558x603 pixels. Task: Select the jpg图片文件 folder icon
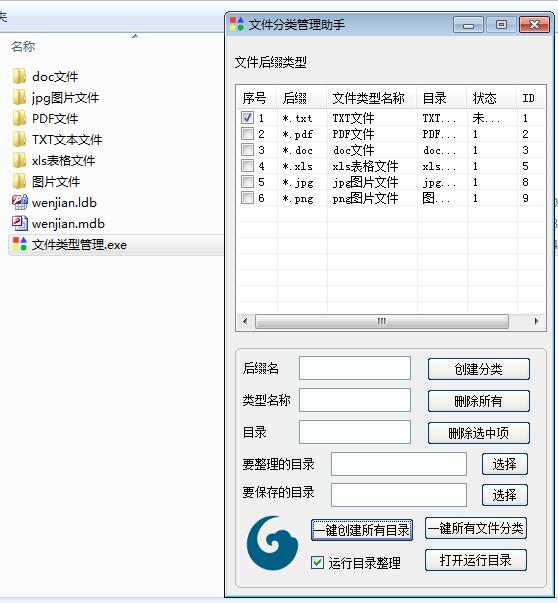click(19, 97)
